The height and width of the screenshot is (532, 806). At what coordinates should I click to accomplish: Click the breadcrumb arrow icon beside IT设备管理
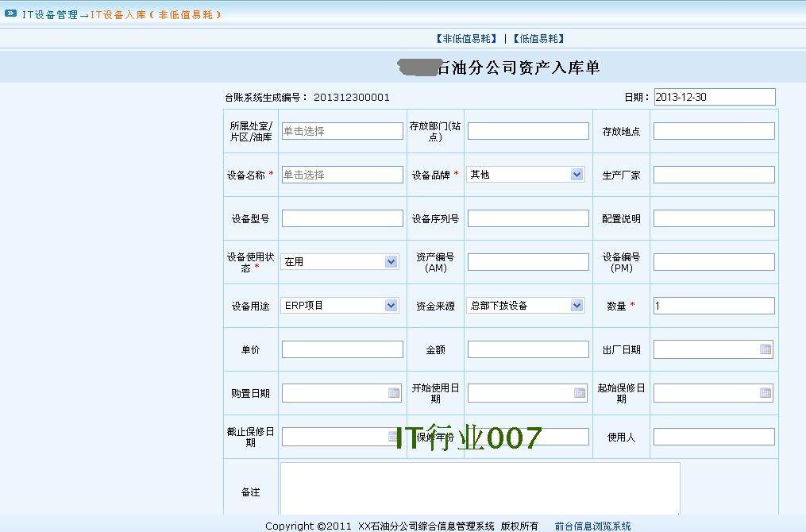[x=10, y=13]
